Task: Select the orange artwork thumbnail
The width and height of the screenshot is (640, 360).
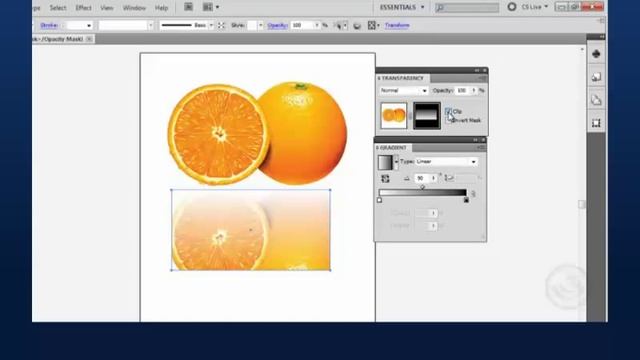Action: pyautogui.click(x=393, y=116)
